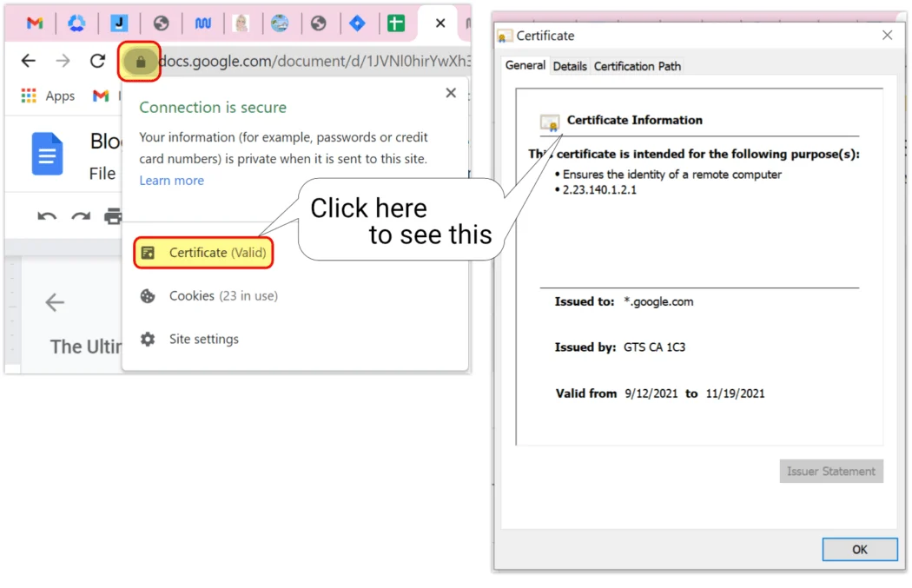The height and width of the screenshot is (588, 912).
Task: Click the disabled Issuer Statement button
Action: 830,471
